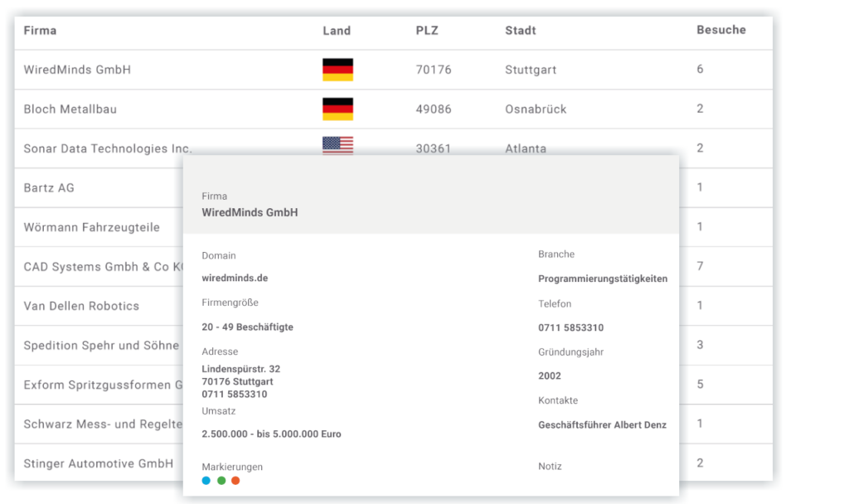
Task: Click the German flag in WiredMinds GmbH row
Action: coord(338,70)
